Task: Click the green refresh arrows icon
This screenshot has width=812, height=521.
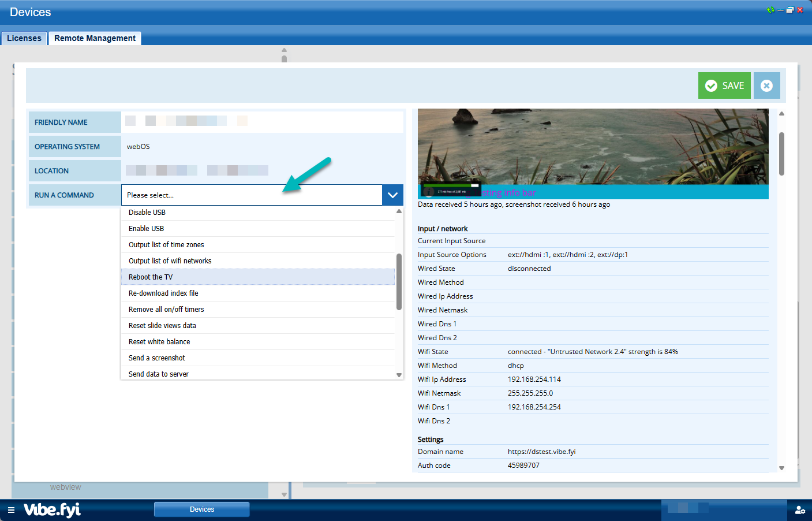Action: click(770, 10)
